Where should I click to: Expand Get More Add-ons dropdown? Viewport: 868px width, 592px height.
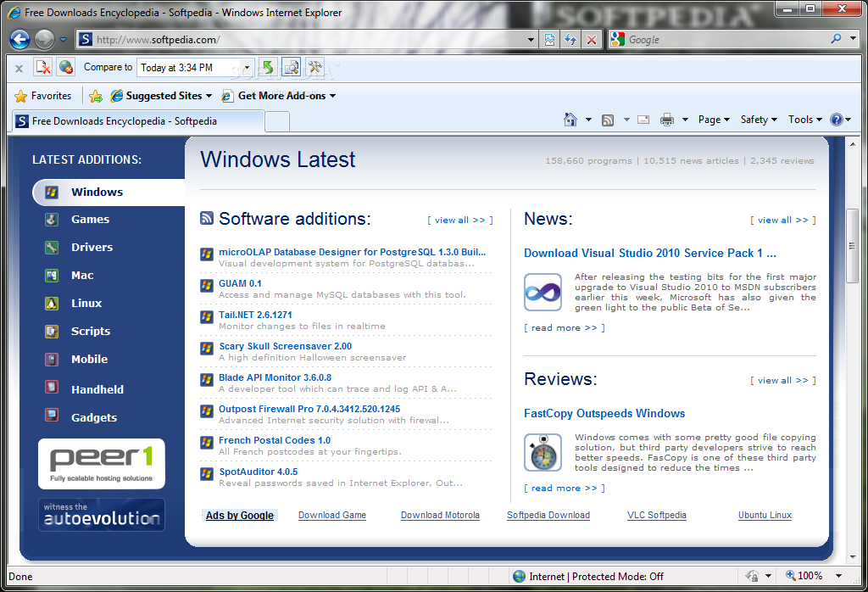point(332,96)
